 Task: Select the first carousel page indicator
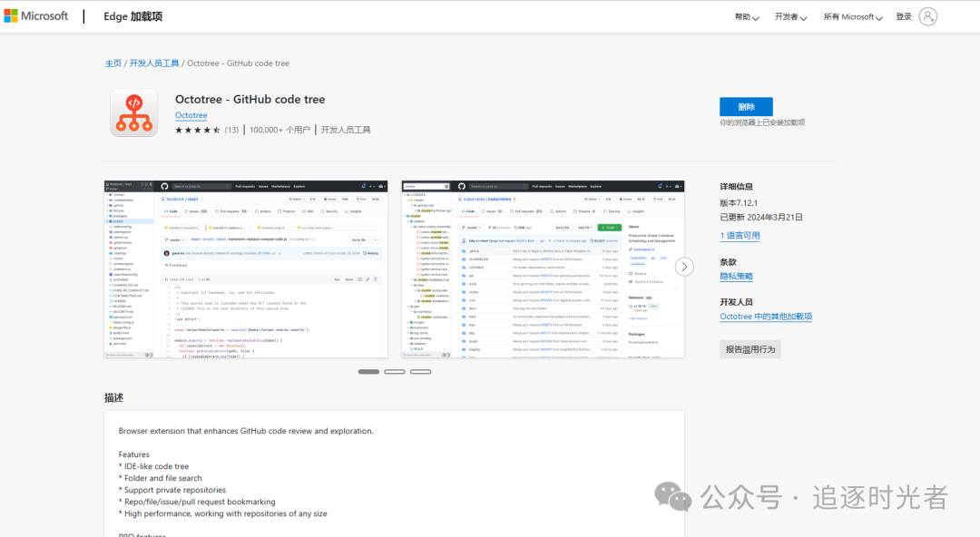coord(368,372)
